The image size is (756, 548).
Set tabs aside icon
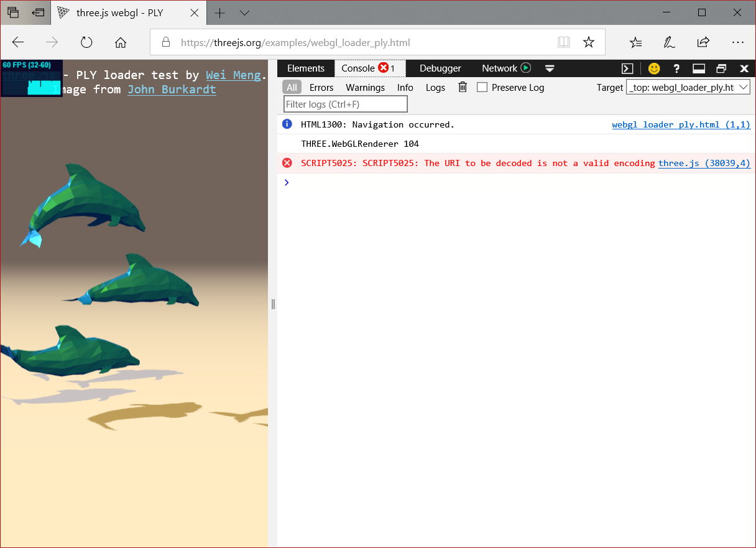(x=39, y=12)
